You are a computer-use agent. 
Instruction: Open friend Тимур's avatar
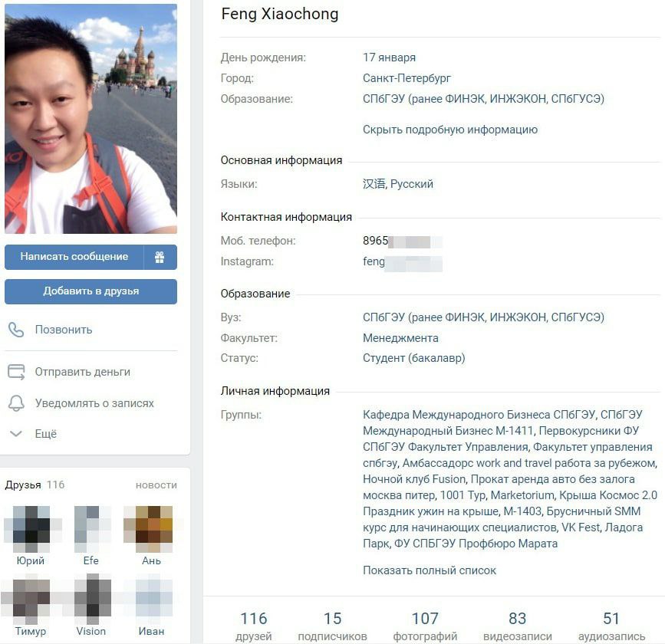(31, 598)
